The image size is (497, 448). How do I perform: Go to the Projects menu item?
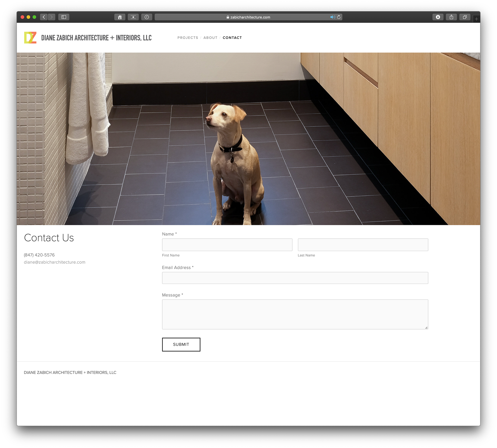pos(188,38)
